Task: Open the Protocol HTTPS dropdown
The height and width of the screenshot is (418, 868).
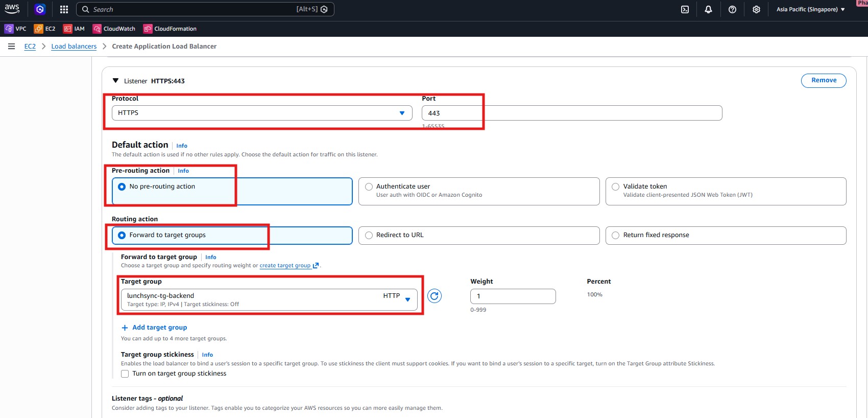Action: point(261,113)
